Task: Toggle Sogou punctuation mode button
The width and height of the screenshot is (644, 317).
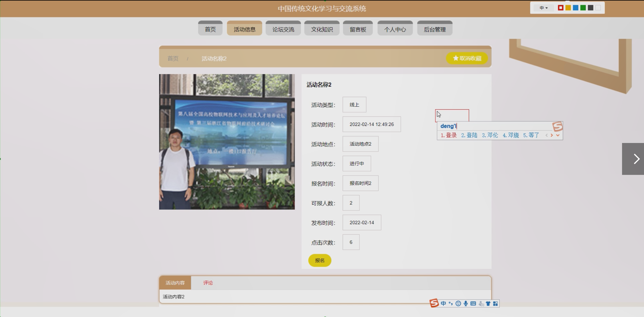Action: click(451, 304)
